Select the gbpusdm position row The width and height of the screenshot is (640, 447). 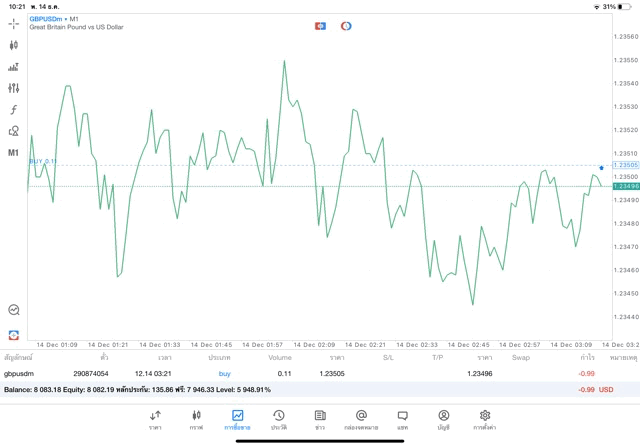point(320,374)
